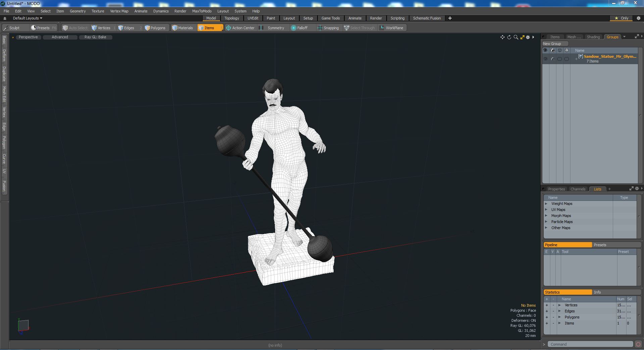Click the Perspective view button
This screenshot has height=350, width=644.
click(x=28, y=37)
